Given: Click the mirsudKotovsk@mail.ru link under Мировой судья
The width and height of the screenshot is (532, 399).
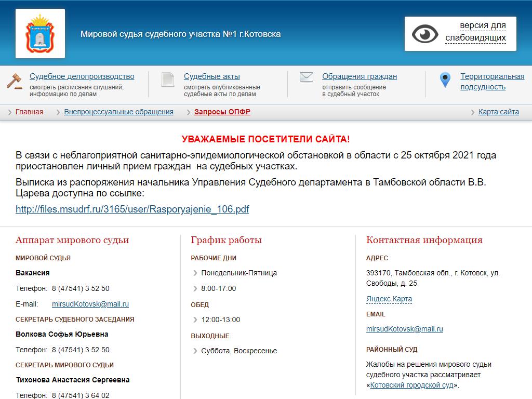Looking at the screenshot, I should [90, 304].
